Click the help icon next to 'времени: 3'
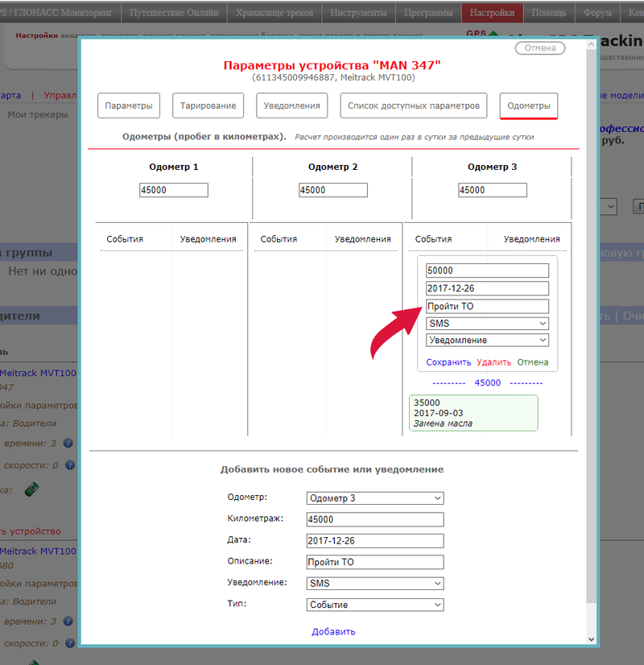The image size is (644, 665). point(68,443)
